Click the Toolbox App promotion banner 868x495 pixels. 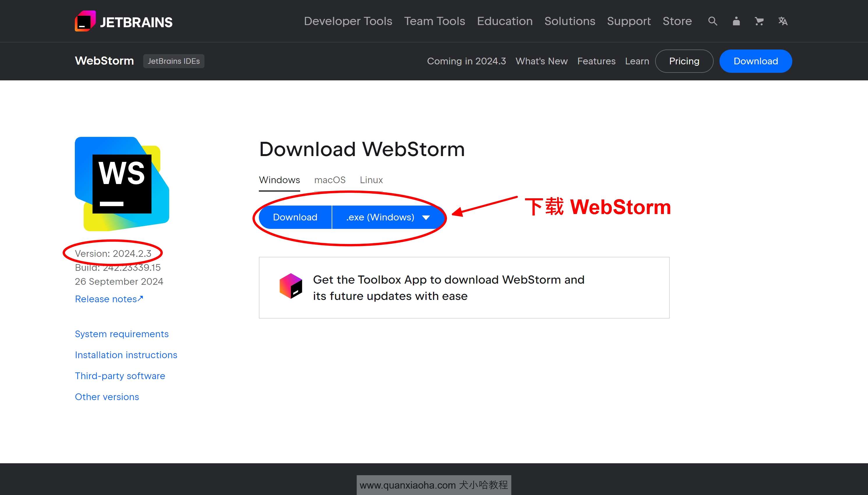pyautogui.click(x=464, y=288)
